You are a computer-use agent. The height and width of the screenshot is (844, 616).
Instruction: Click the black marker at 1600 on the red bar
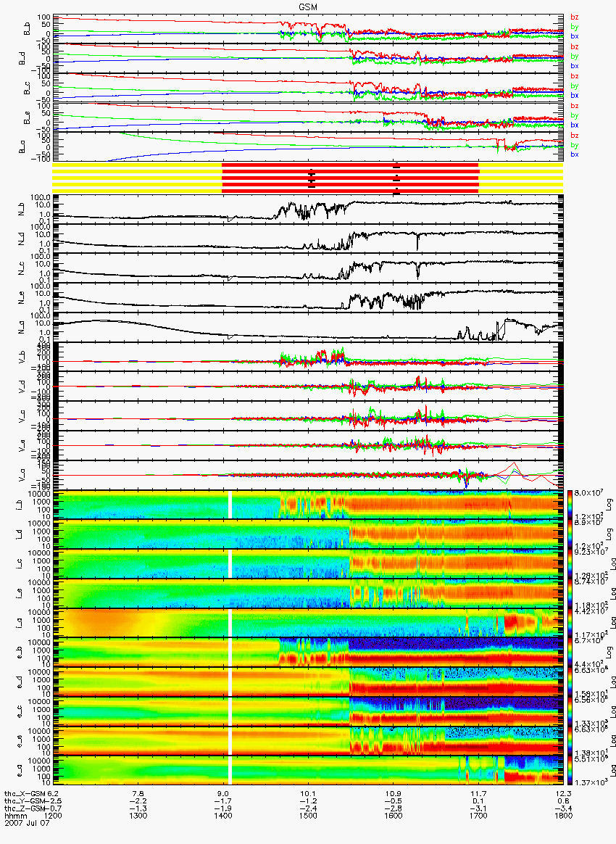point(396,178)
